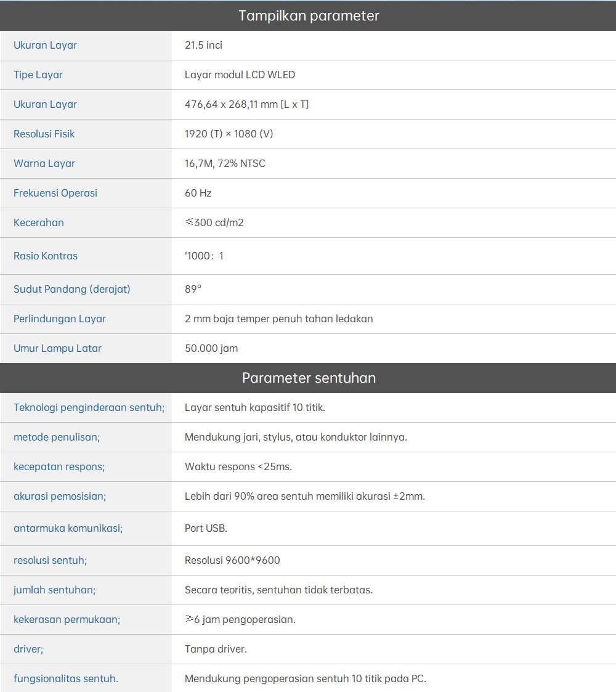The image size is (616, 692).
Task: Select the "Sudut Pandang (derajat)" label
Action: click(72, 289)
